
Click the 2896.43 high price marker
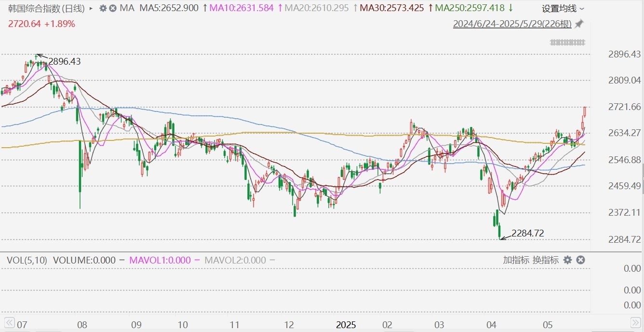click(x=64, y=62)
